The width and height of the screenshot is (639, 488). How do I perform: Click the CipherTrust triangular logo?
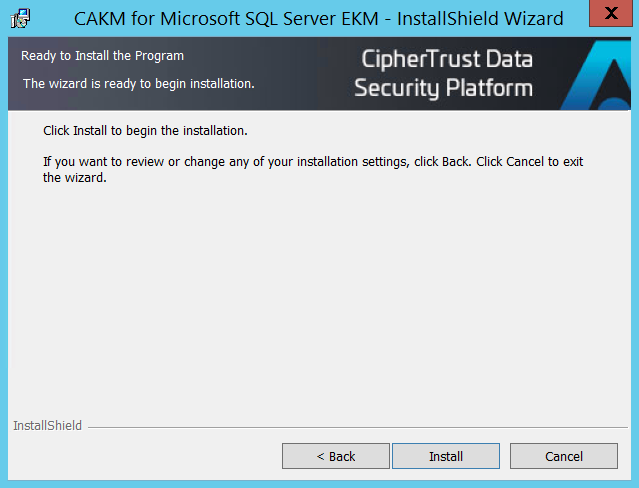599,78
